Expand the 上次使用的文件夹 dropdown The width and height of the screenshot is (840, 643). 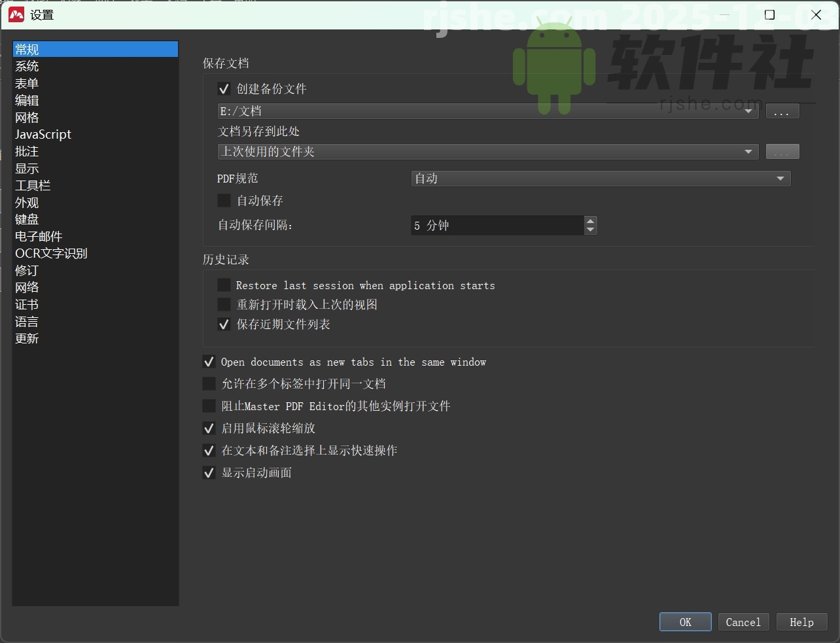coord(749,151)
